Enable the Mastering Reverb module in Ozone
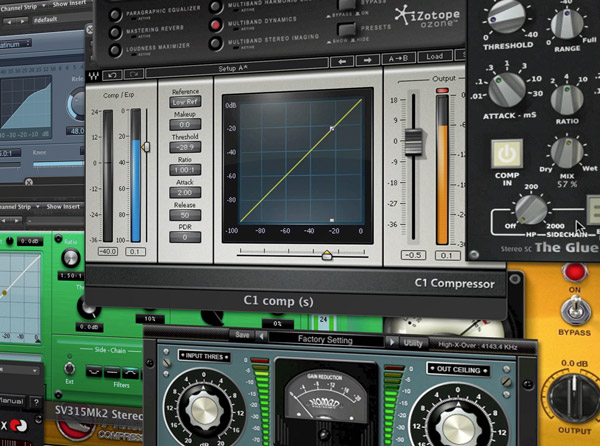Screen dimensions: 600x446 pos(115,33)
